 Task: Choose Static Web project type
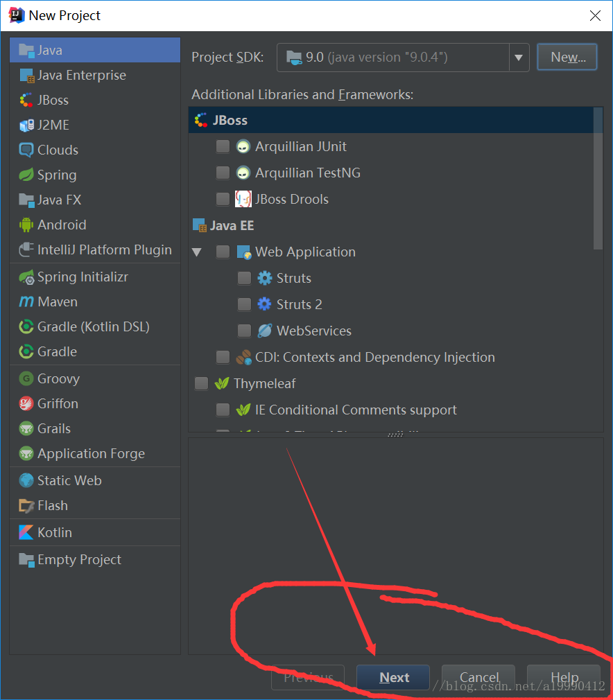click(x=95, y=480)
